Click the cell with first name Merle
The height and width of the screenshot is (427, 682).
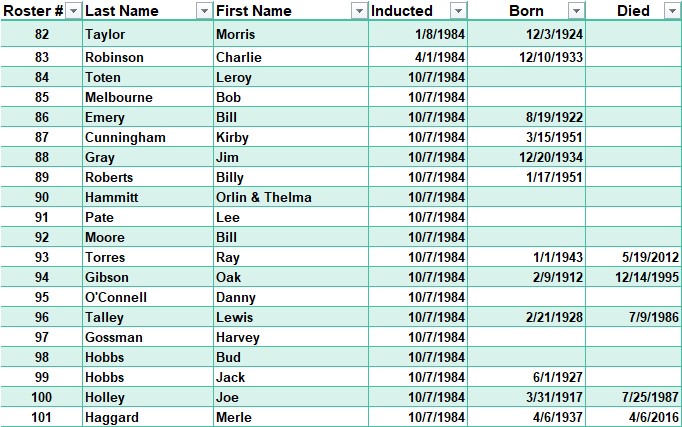pyautogui.click(x=291, y=417)
